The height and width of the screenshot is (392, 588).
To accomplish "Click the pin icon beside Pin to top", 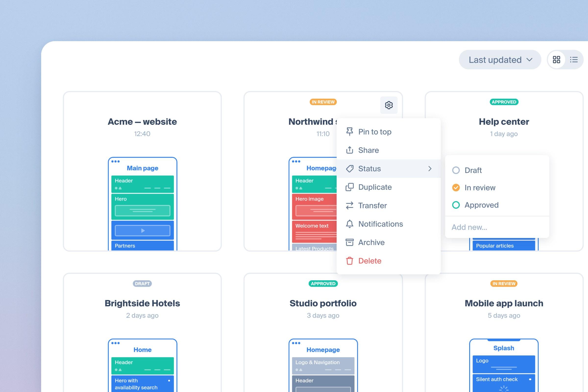I will 350,132.
